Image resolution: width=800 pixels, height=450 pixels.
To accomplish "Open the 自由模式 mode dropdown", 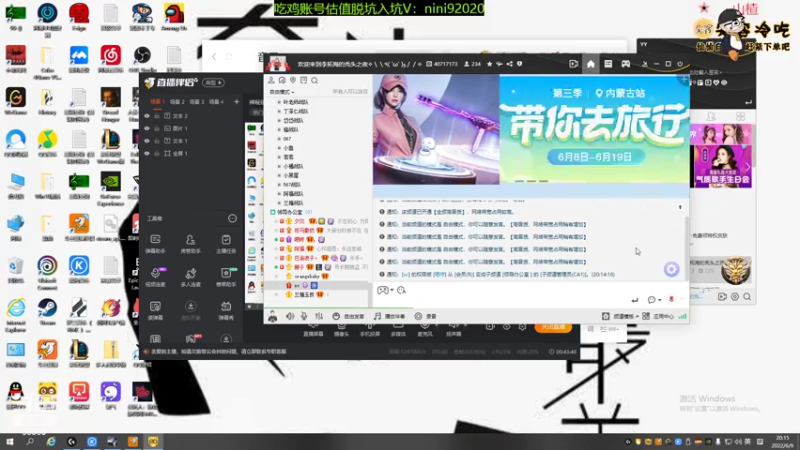I will tap(282, 92).
